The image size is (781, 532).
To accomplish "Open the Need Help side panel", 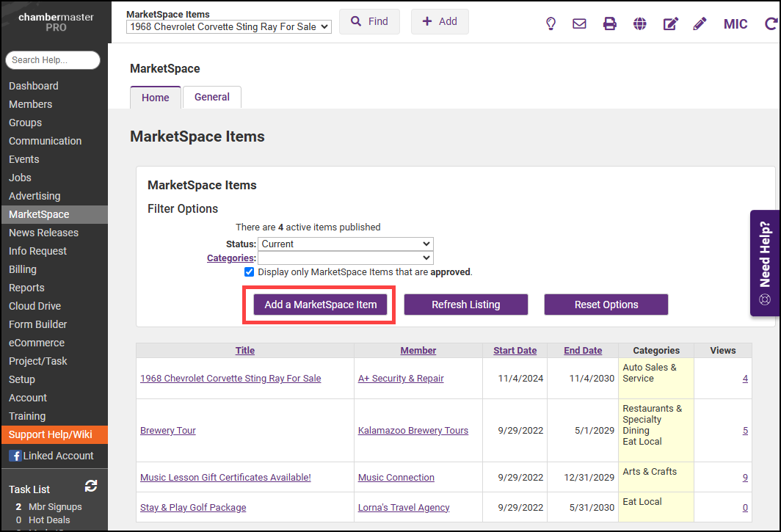I will 765,263.
